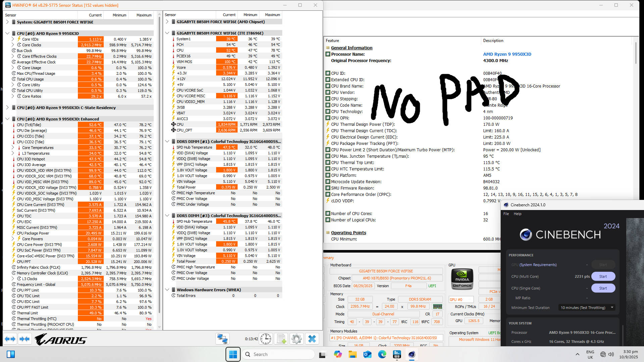Screen dimensions: 644x362
Task: Open Task View from the taskbar
Action: coord(323,354)
